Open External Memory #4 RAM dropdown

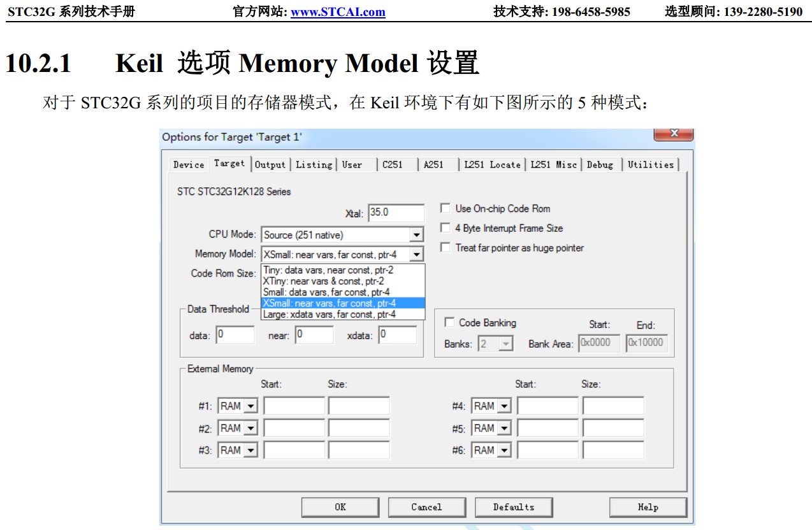point(491,406)
